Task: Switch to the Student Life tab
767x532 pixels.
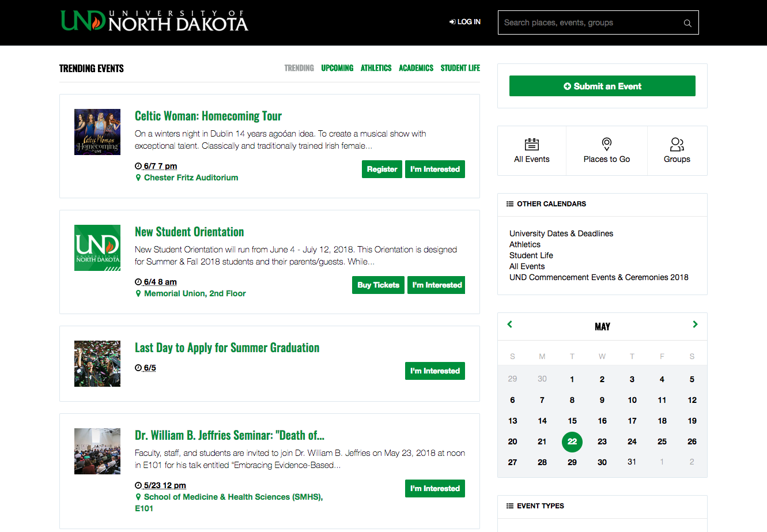Action: coord(460,68)
